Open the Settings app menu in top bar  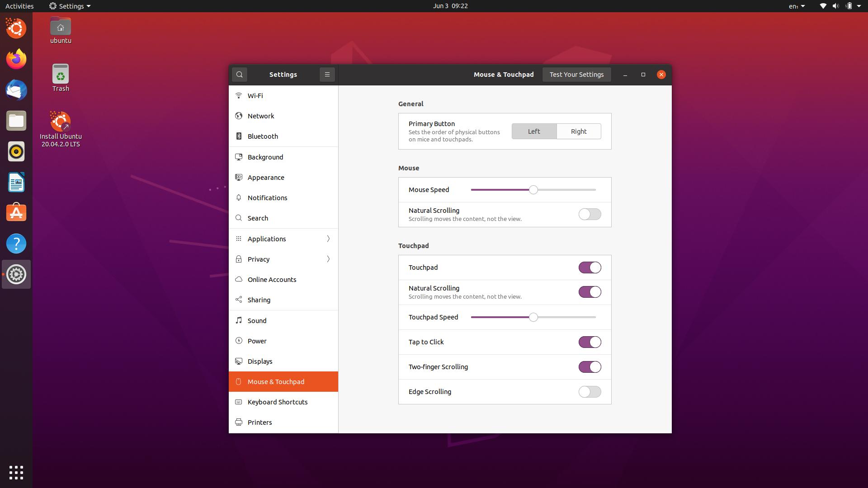[x=70, y=6]
